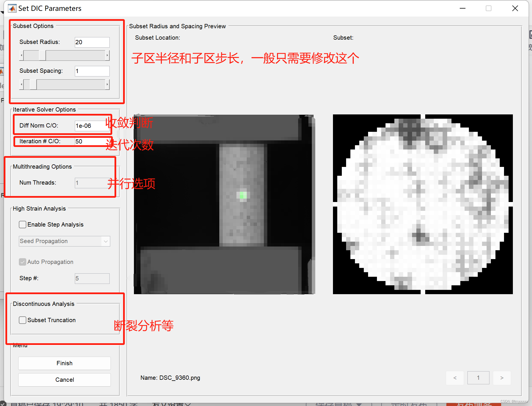Click the next image arrow below the preview

click(x=502, y=377)
